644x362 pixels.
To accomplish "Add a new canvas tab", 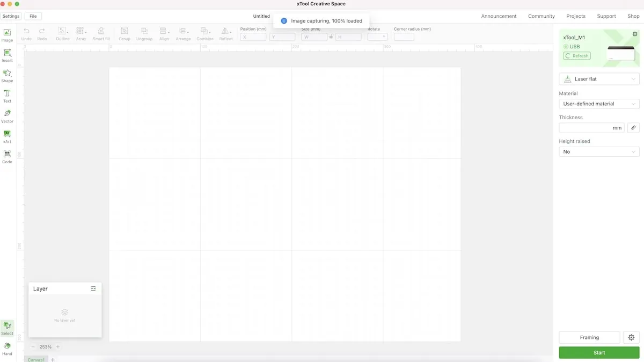I will pyautogui.click(x=53, y=359).
